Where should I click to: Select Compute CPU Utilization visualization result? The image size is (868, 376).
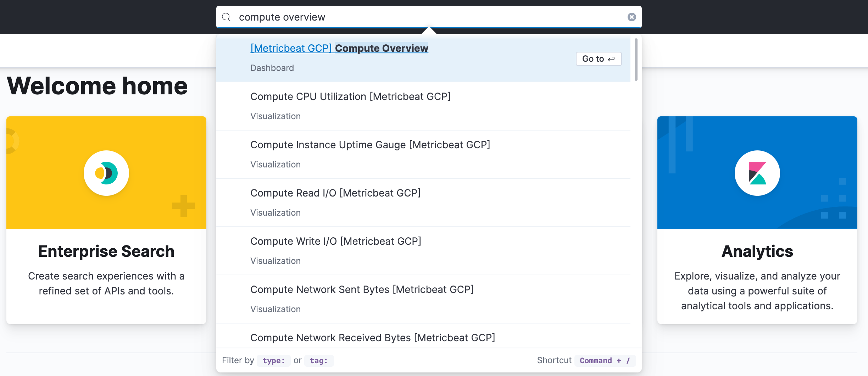point(423,106)
